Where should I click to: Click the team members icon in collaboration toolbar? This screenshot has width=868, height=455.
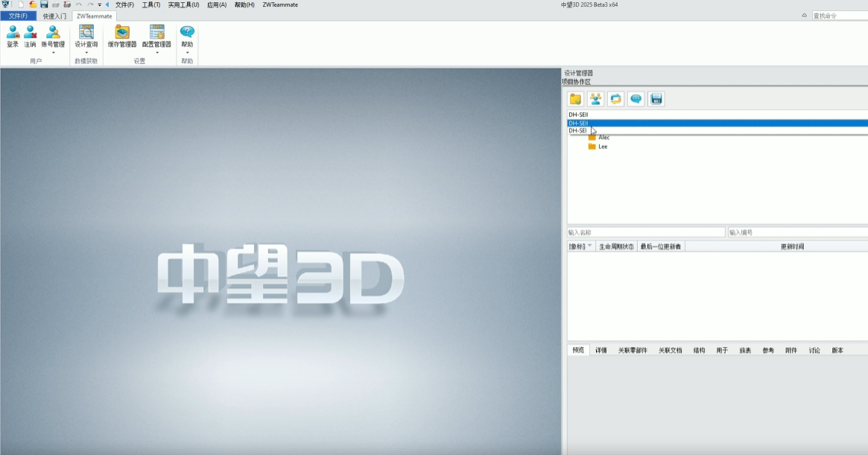click(x=596, y=98)
